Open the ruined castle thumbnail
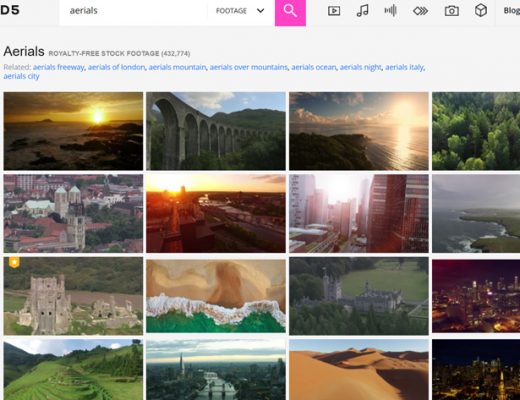520x400 pixels. (x=73, y=296)
